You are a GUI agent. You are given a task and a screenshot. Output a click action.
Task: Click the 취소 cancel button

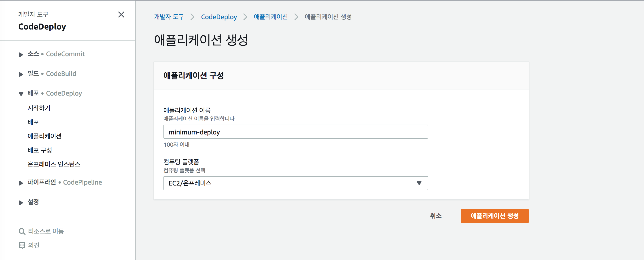436,216
